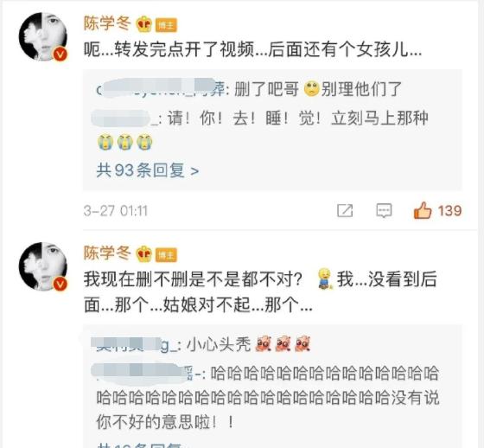Tap the crown membership icon in second comment
The image size is (484, 448).
(144, 254)
